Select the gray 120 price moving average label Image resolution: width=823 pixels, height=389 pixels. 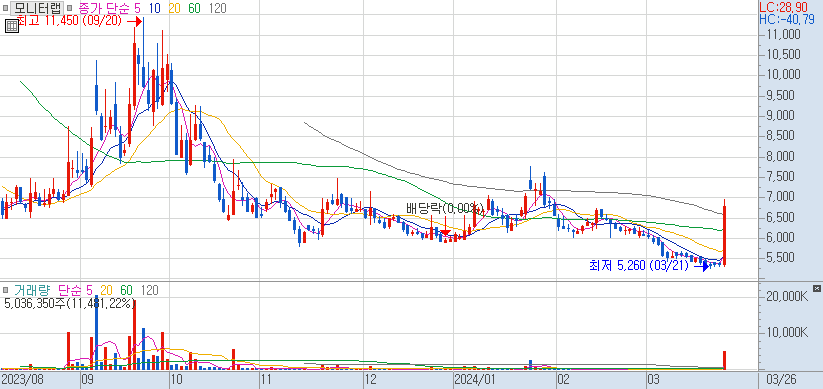tap(217, 8)
